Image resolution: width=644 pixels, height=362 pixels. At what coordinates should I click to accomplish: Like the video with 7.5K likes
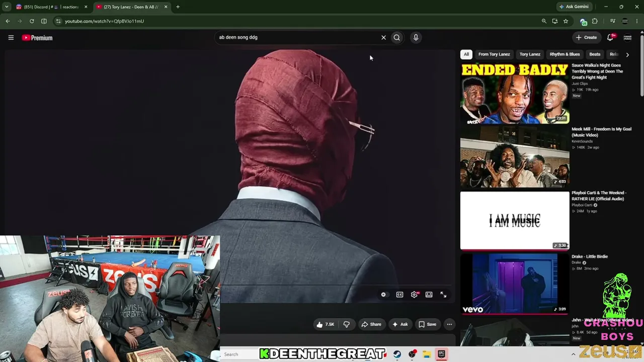pos(325,324)
